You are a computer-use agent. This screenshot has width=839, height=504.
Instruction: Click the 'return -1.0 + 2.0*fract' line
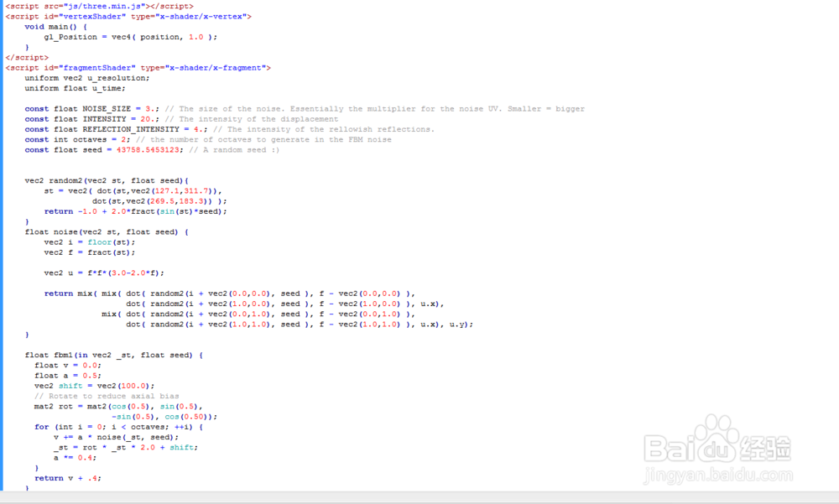pyautogui.click(x=135, y=211)
